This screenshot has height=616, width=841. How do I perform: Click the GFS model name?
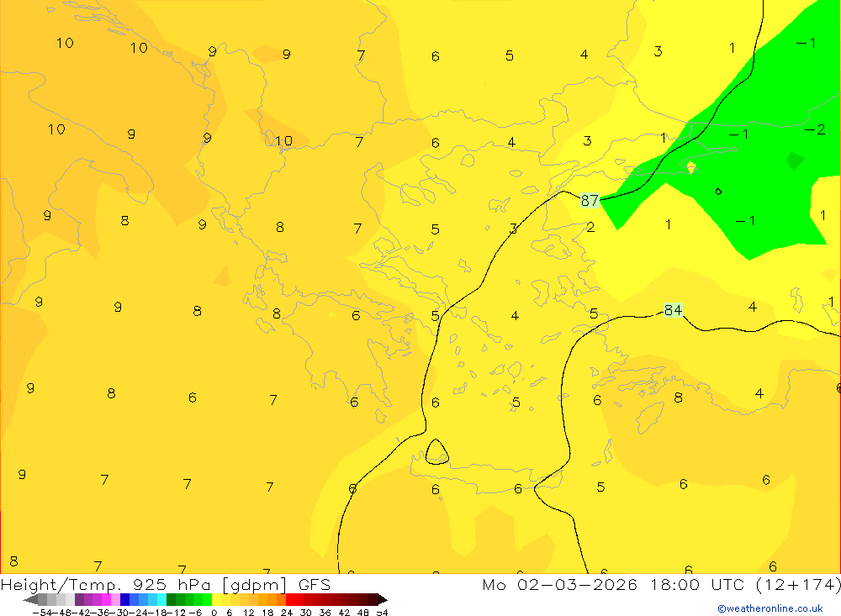[315, 584]
